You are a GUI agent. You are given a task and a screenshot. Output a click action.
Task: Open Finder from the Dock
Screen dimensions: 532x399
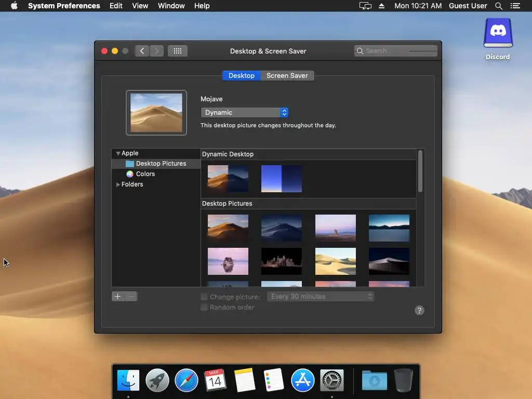128,380
